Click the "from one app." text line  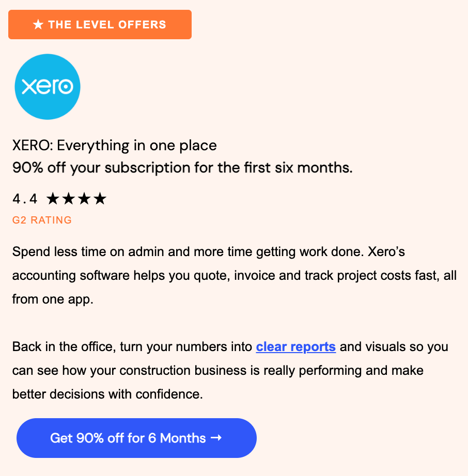pos(53,299)
